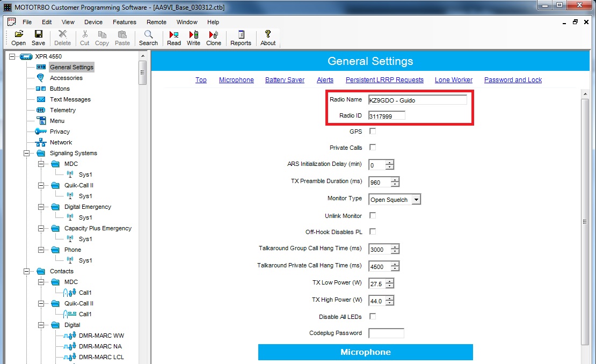The image size is (596, 364).
Task: Go to the Password and Lock link
Action: 513,80
